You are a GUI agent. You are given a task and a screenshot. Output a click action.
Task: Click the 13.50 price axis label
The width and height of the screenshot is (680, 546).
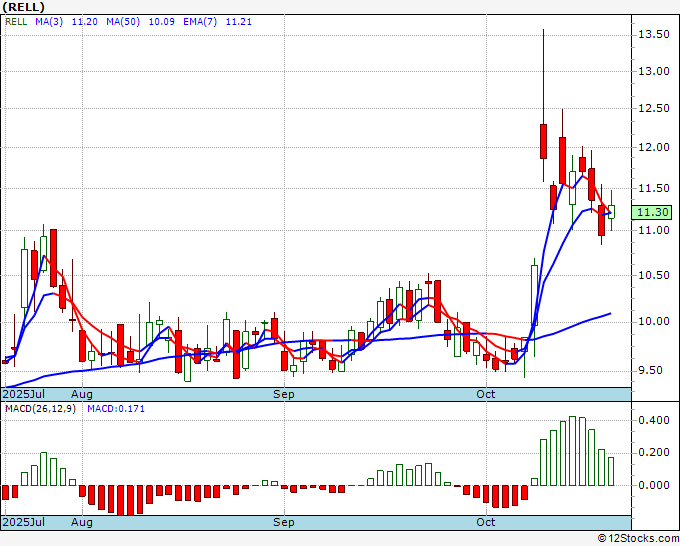click(654, 34)
